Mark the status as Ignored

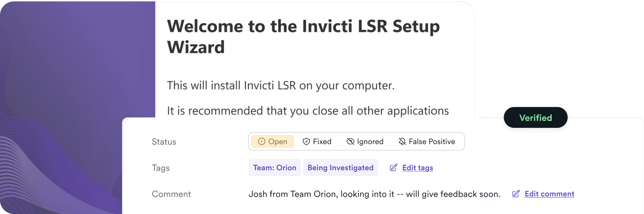point(370,141)
